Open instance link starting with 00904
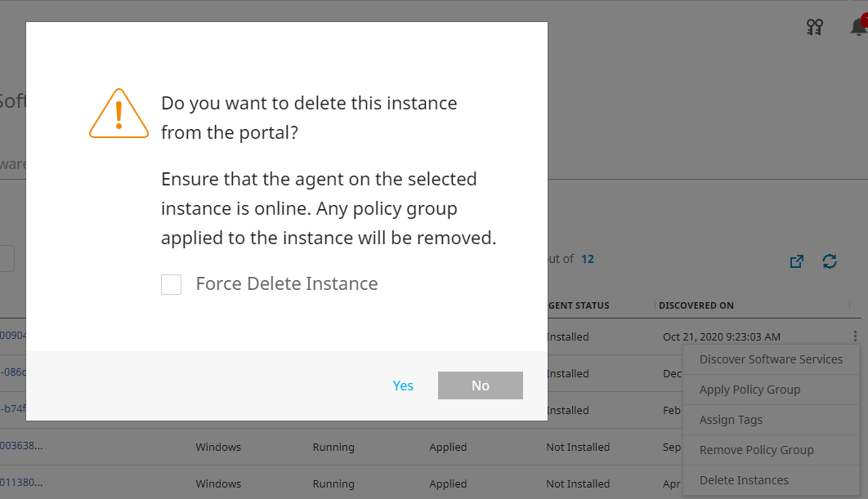The image size is (868, 499). [13, 336]
